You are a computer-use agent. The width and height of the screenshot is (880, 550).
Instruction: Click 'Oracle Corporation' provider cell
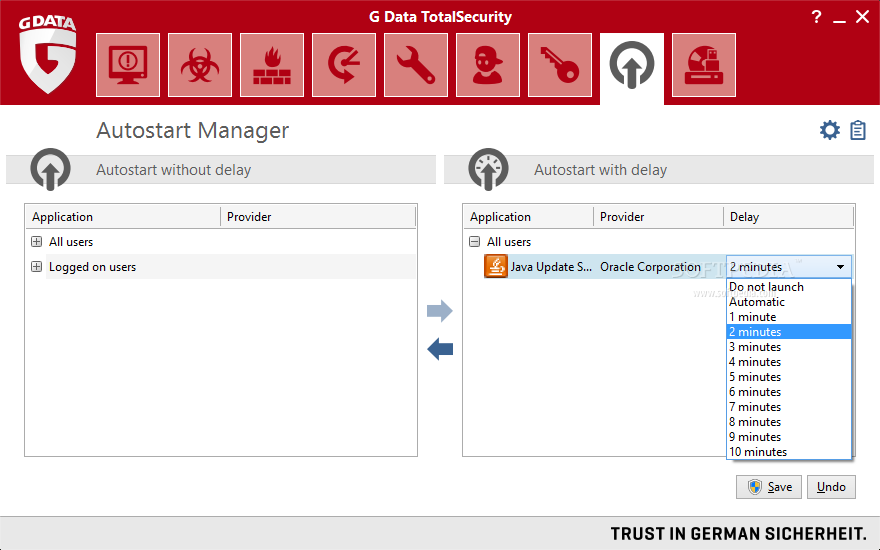point(650,267)
